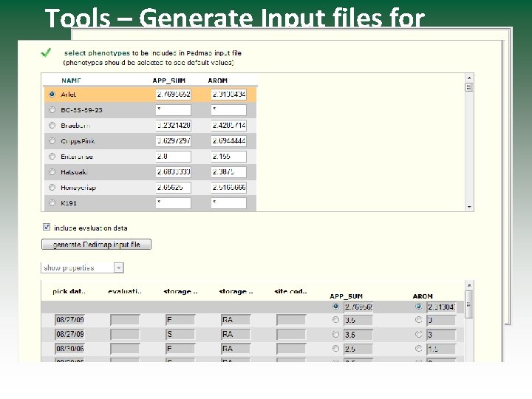Click pick date column header
The image size is (532, 399).
point(69,291)
